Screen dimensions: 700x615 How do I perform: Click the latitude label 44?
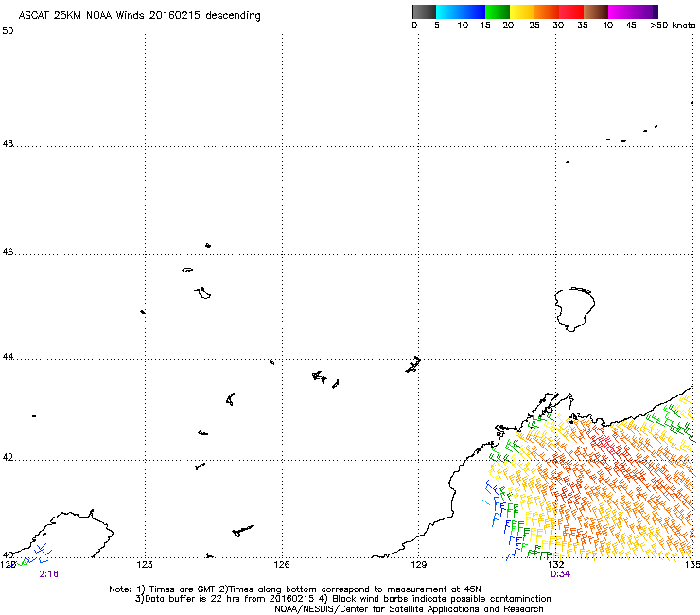pyautogui.click(x=8, y=357)
